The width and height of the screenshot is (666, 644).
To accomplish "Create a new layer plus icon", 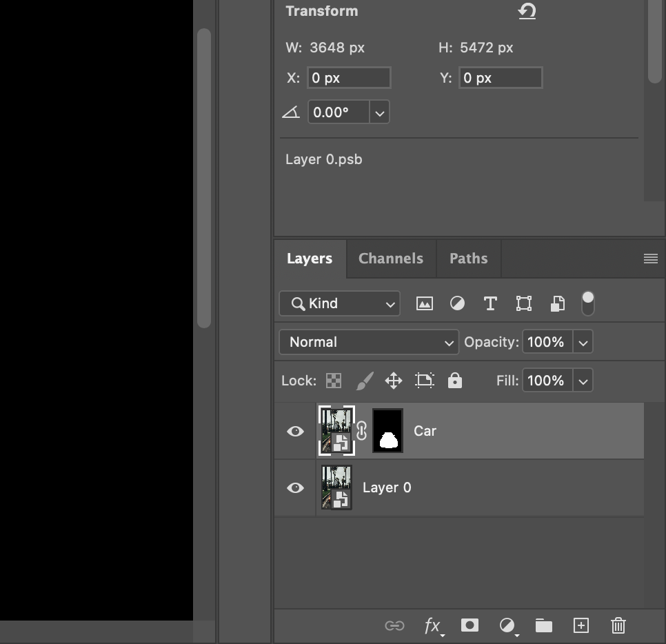I will tap(581, 626).
